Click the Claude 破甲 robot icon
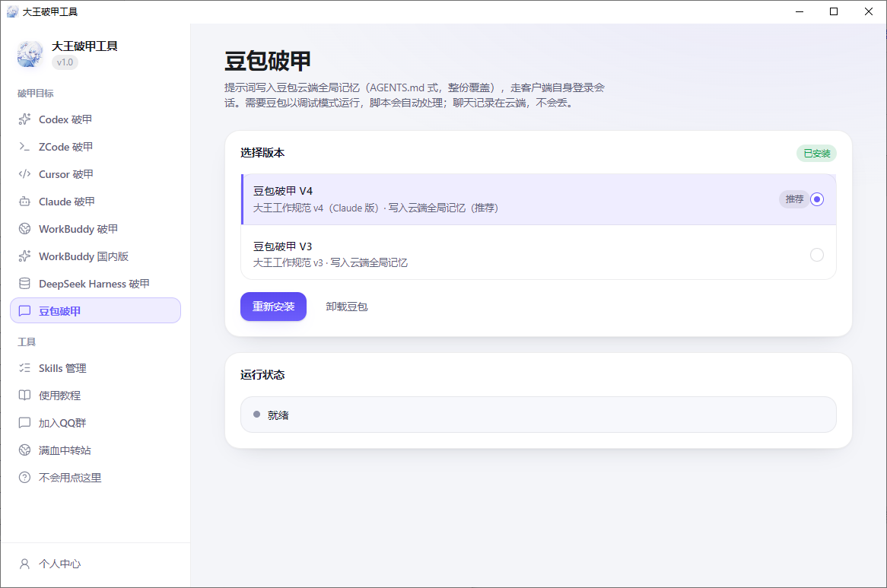 (24, 202)
